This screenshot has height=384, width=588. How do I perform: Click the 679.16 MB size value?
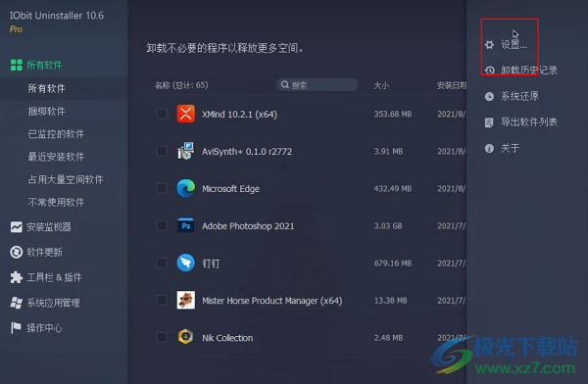click(x=393, y=264)
